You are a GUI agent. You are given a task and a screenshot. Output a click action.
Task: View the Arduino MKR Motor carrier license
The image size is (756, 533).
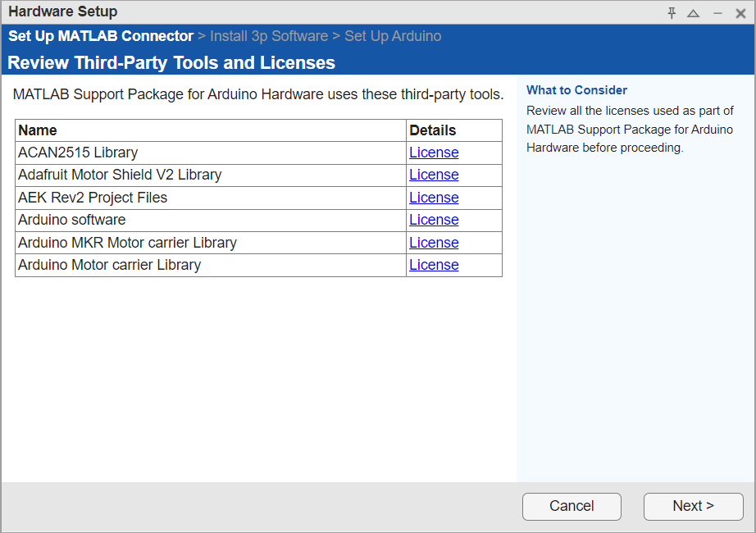[x=434, y=243]
